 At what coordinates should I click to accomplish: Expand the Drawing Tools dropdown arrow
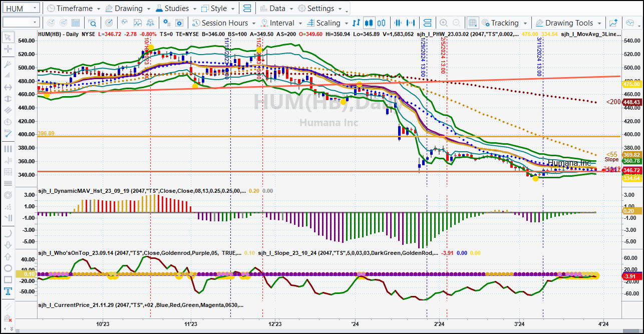[599, 23]
